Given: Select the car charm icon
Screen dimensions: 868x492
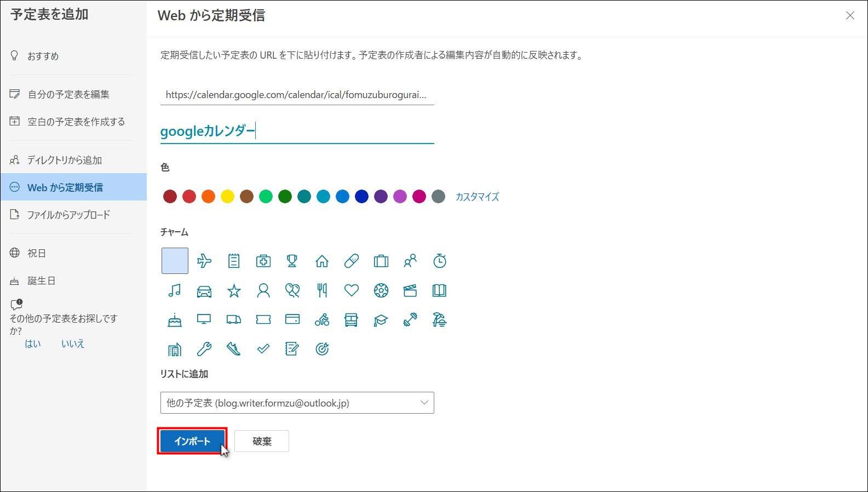Looking at the screenshot, I should [x=204, y=290].
